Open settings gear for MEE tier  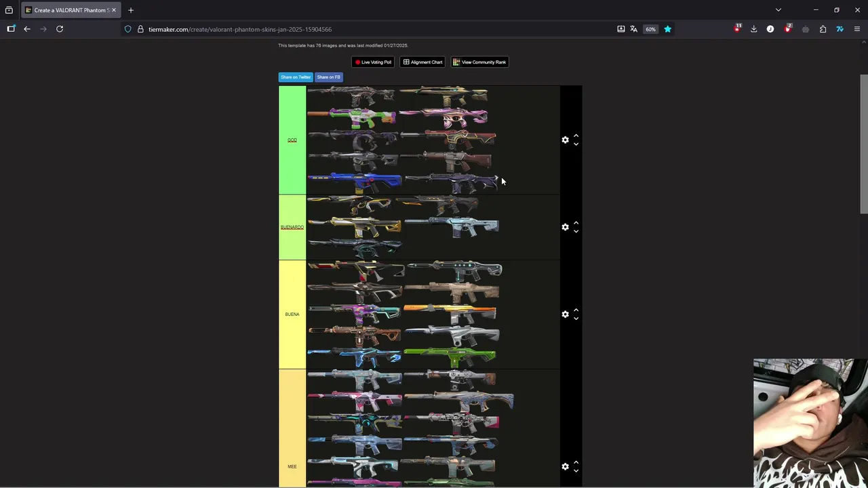click(565, 466)
